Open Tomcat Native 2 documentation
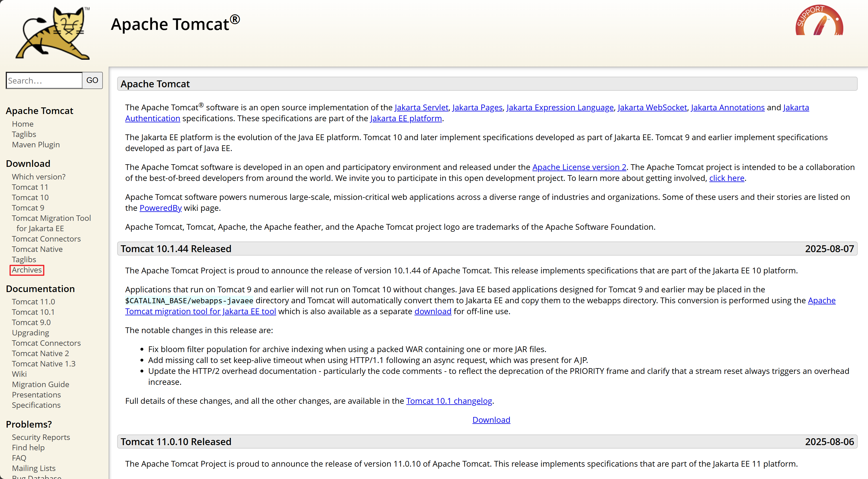Screen dimensions: 868x479 [40, 354]
